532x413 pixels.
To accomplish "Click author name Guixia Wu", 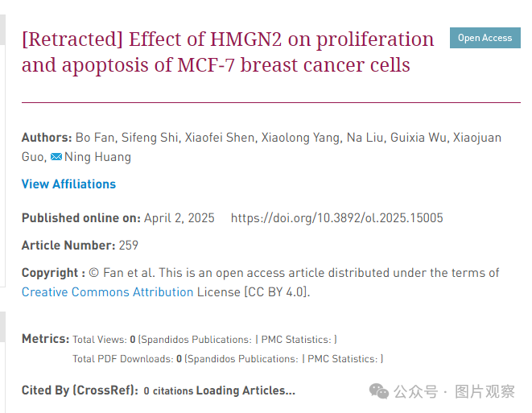I will tap(419, 138).
